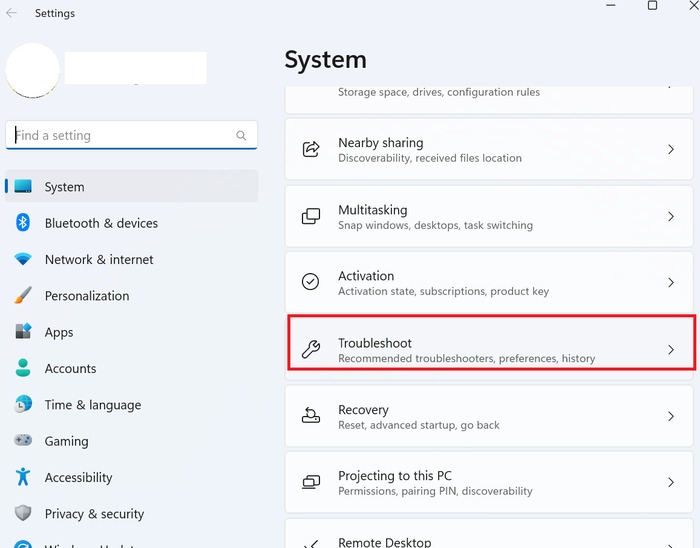The image size is (700, 548).
Task: Click the Privacy & security shield icon
Action: tap(23, 513)
